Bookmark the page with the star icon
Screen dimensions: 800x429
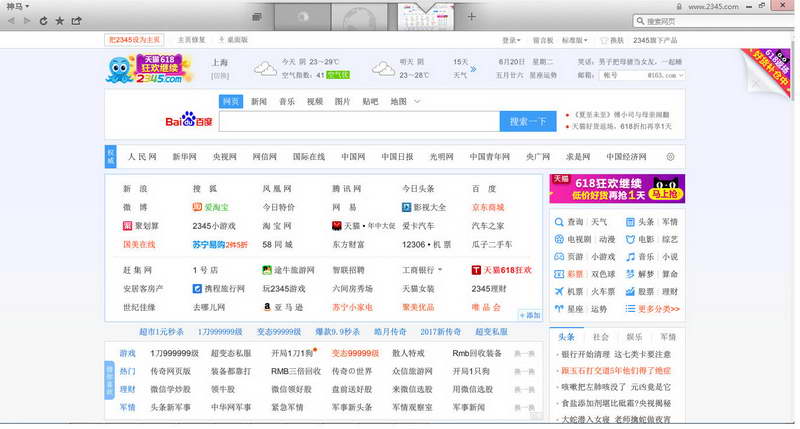(60, 21)
